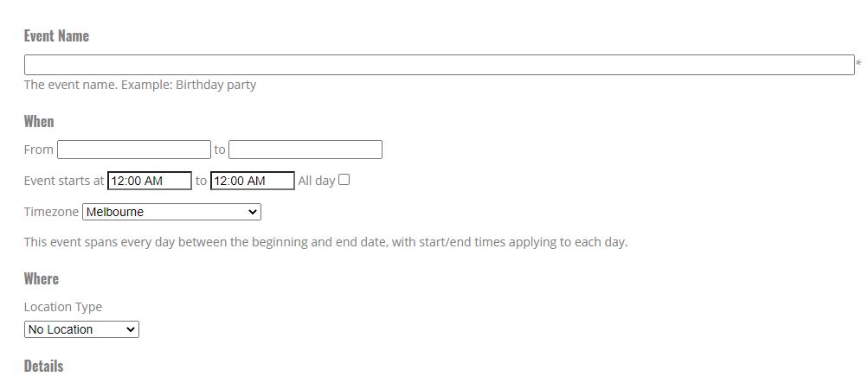
Task: Click the From label
Action: pyautogui.click(x=39, y=150)
